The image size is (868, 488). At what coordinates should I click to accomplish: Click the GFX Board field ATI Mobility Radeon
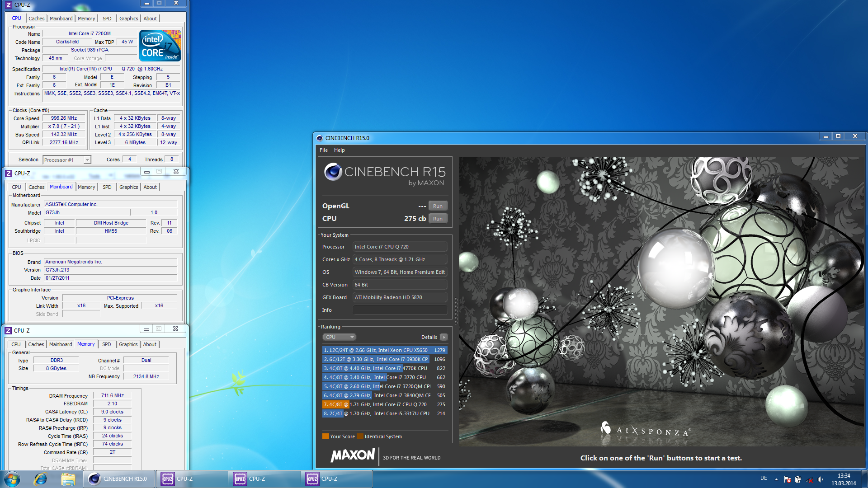(400, 297)
